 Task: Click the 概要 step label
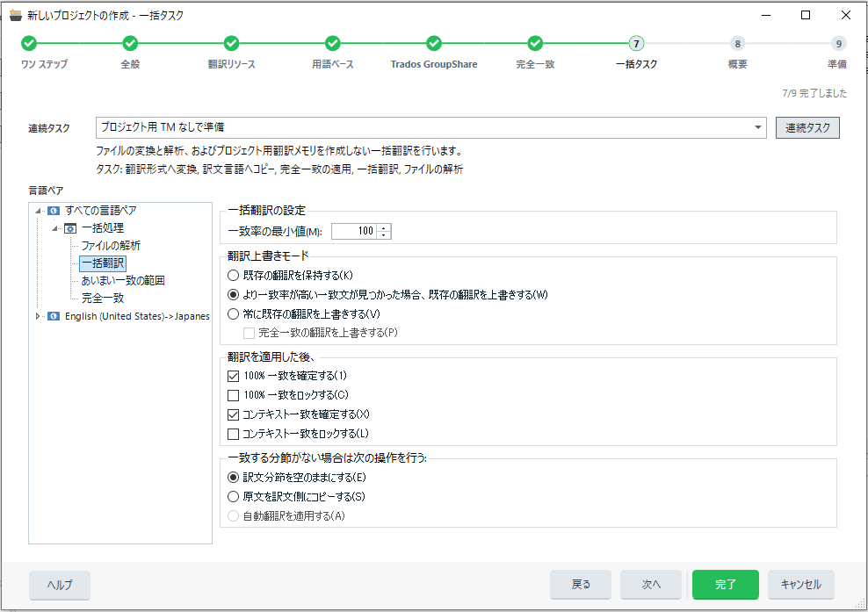[737, 64]
